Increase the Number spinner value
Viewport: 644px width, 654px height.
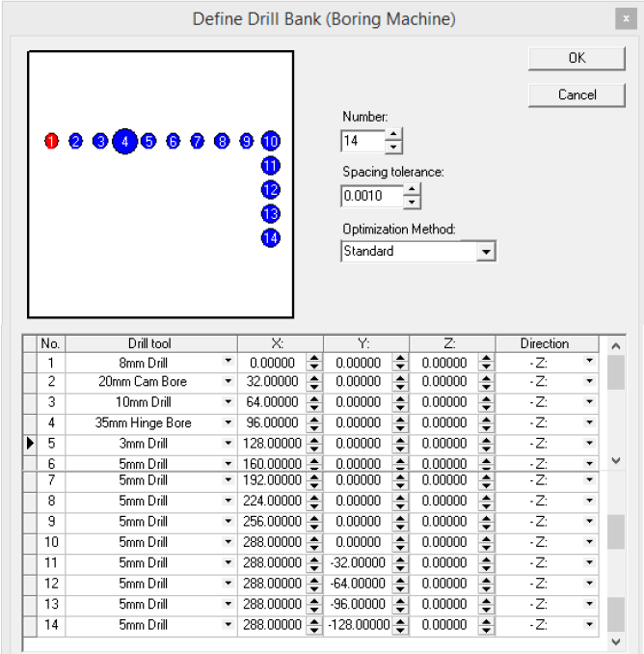(x=393, y=136)
